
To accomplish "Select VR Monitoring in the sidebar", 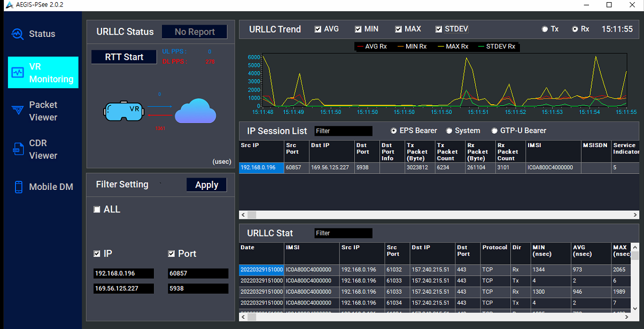I will coord(43,73).
